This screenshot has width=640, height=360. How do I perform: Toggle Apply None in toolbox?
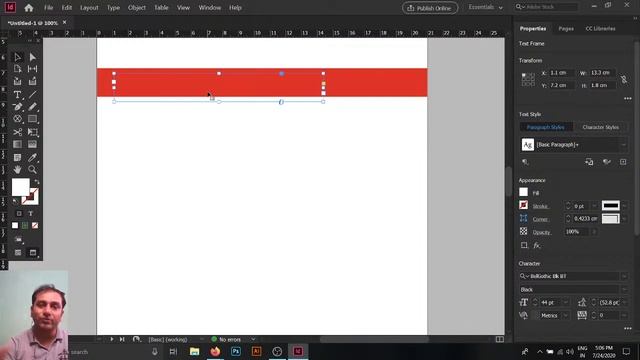click(x=35, y=225)
